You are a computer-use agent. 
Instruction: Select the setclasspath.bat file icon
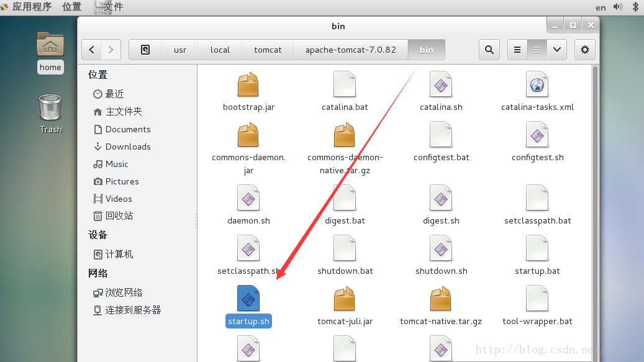pos(537,198)
